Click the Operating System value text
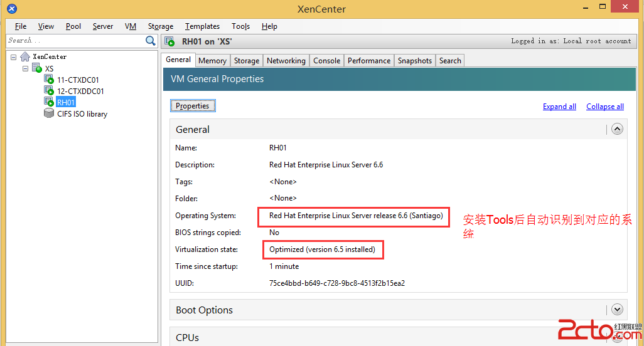 356,216
